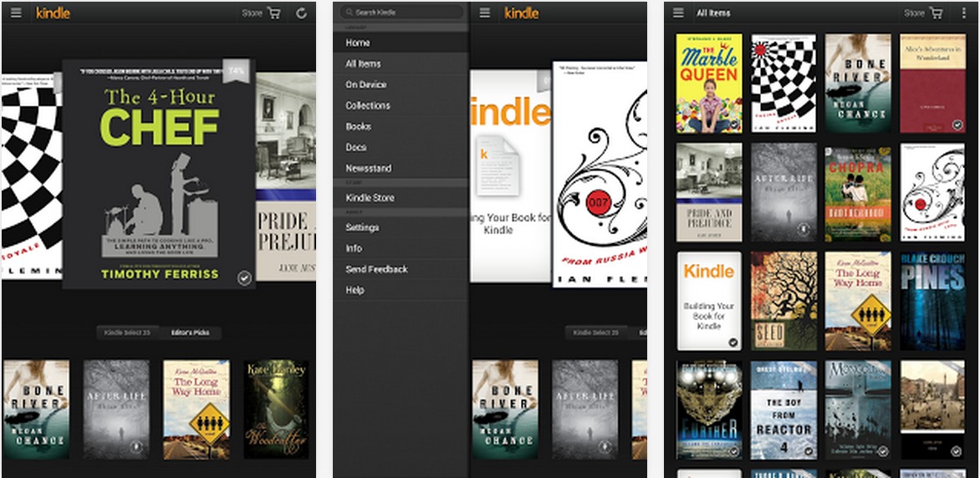The height and width of the screenshot is (478, 980).
Task: Switch to the Editor's Picks tab
Action: pos(190,333)
